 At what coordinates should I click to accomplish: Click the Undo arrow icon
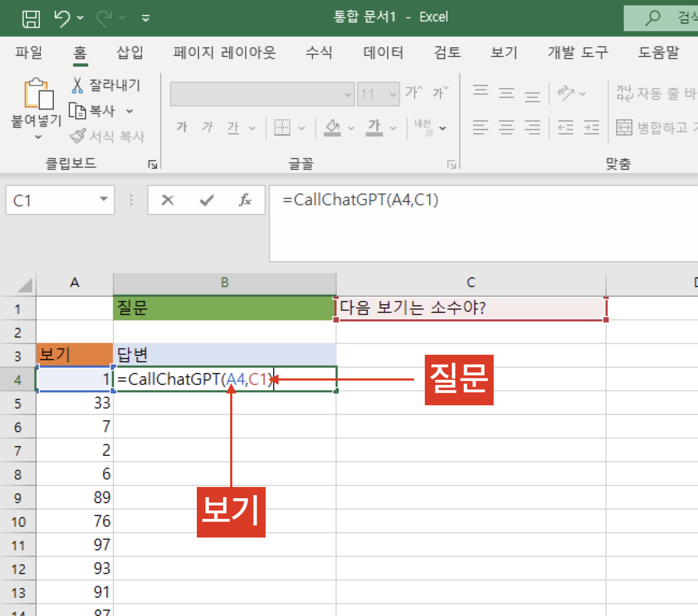[63, 18]
